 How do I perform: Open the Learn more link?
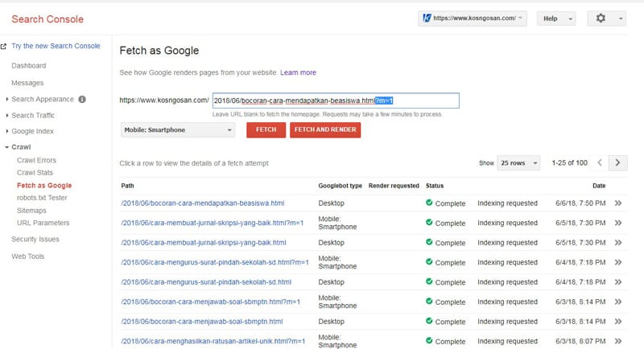click(298, 72)
